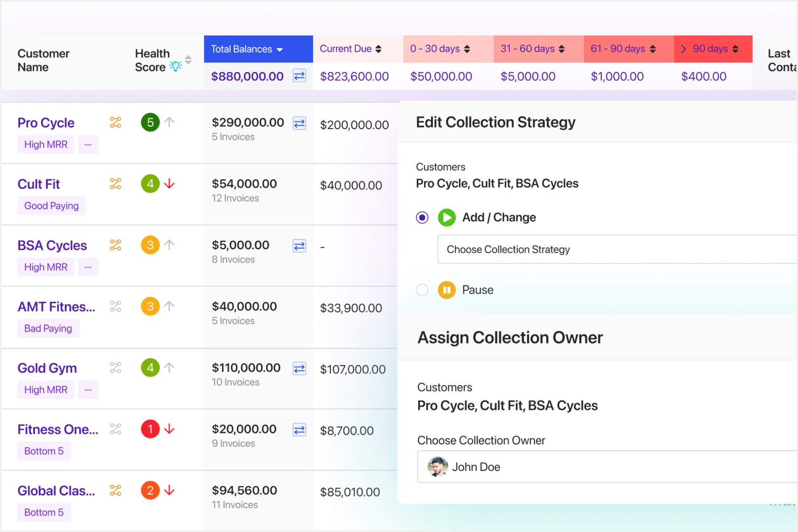This screenshot has width=798, height=532.
Task: Click the yellow Pause icon
Action: pos(447,290)
